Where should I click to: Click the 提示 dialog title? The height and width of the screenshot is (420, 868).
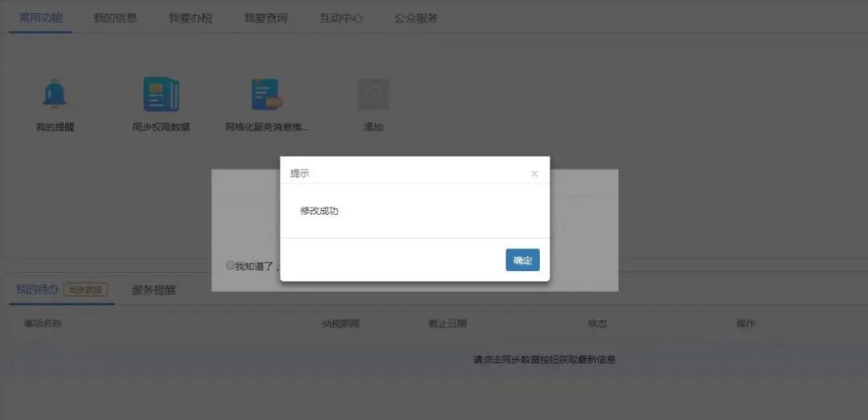(300, 174)
